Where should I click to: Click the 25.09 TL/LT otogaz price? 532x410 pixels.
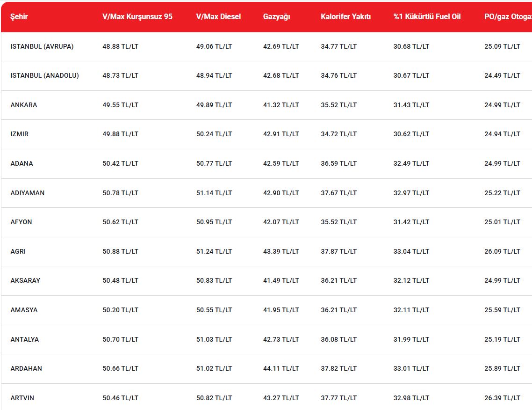click(x=502, y=46)
